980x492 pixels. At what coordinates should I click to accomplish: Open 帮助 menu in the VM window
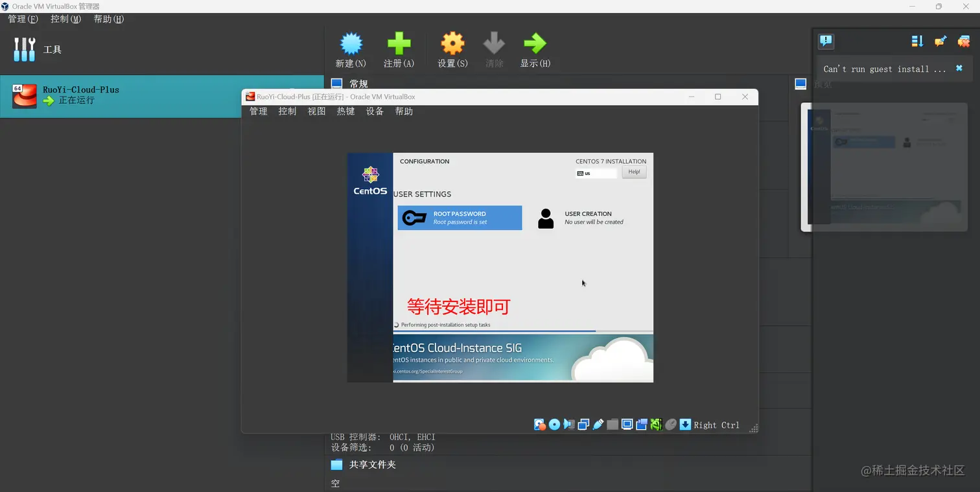pyautogui.click(x=404, y=111)
